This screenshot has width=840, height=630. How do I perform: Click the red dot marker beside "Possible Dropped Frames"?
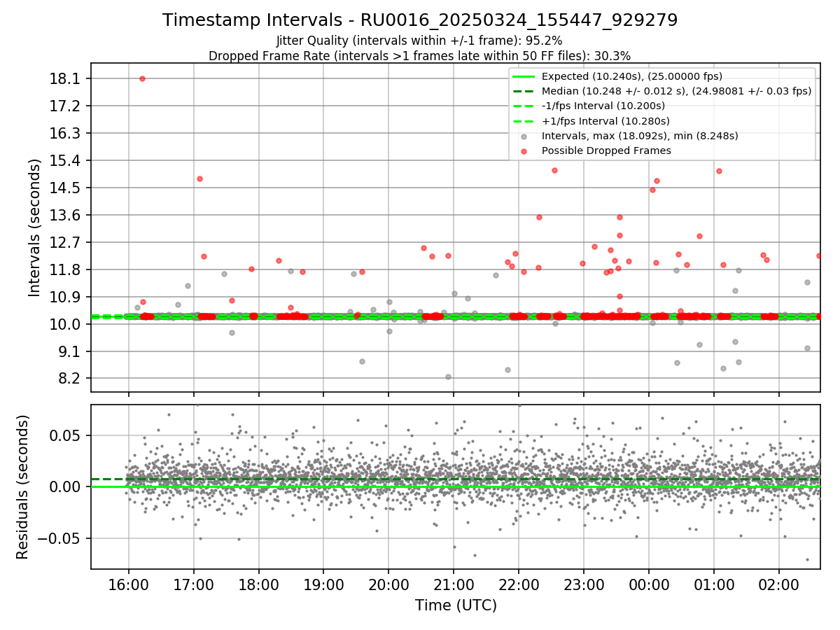click(524, 150)
